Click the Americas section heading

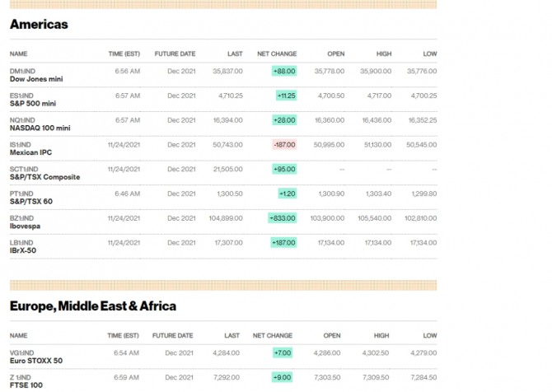(39, 25)
